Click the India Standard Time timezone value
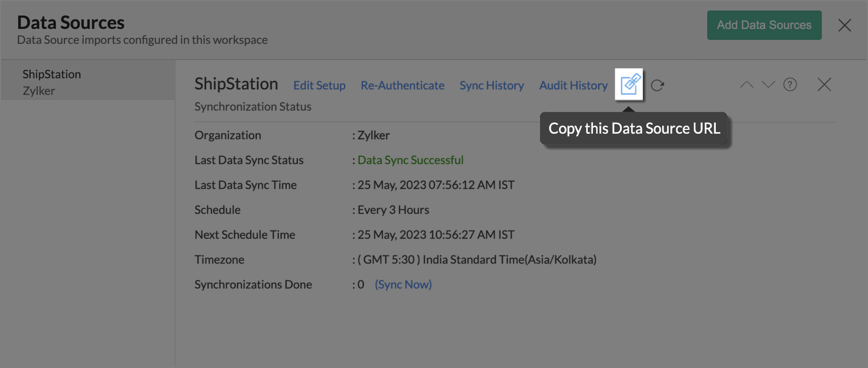The width and height of the screenshot is (868, 368). pos(477,260)
